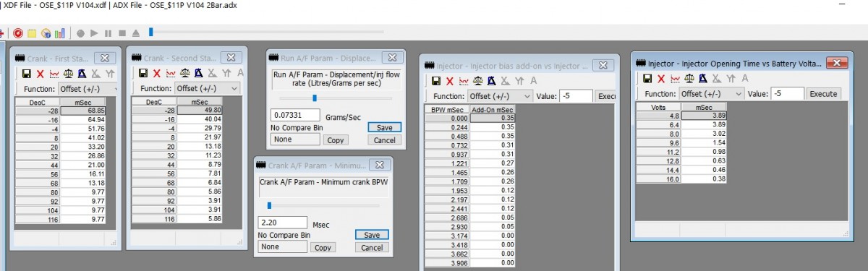Image resolution: width=868 pixels, height=271 pixels.
Task: Save Injector bias add-on table with disk icon
Action: [436, 81]
